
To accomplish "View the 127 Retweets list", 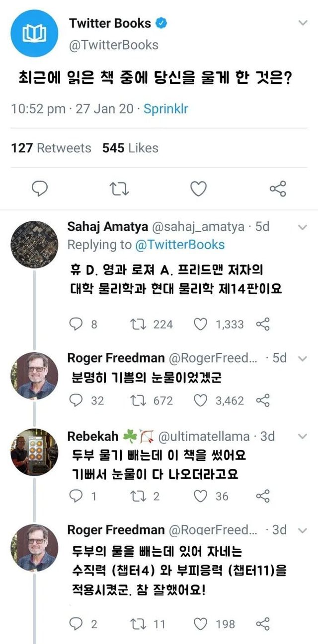I will pos(51,148).
